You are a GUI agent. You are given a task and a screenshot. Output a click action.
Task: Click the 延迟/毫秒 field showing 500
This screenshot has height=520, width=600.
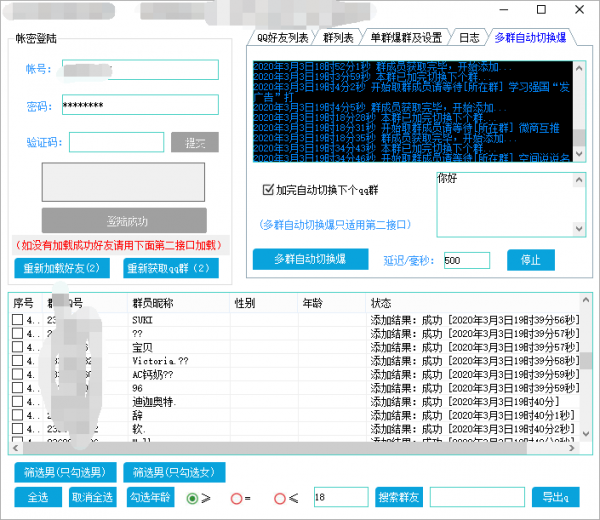467,261
